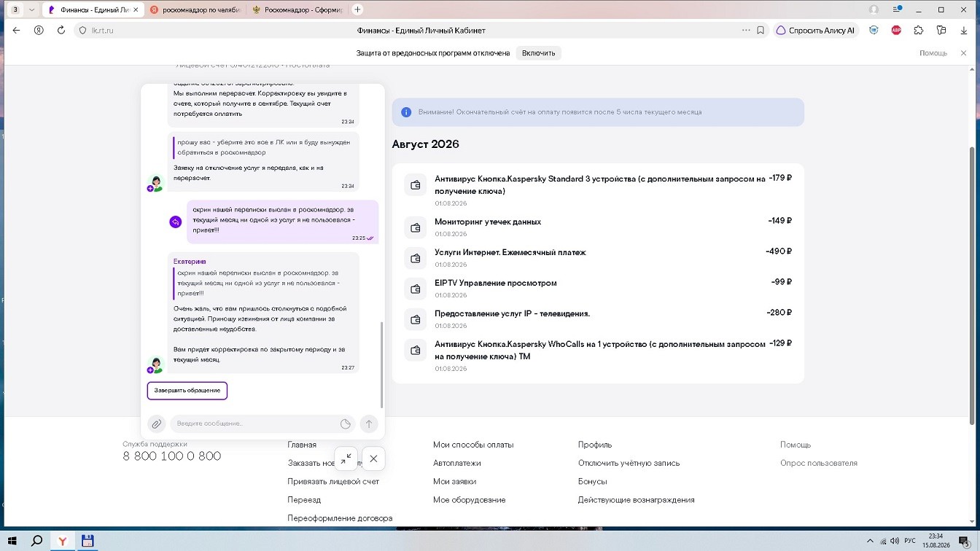The width and height of the screenshot is (980, 551).
Task: Open the AdBlock extension icon
Action: point(896,31)
